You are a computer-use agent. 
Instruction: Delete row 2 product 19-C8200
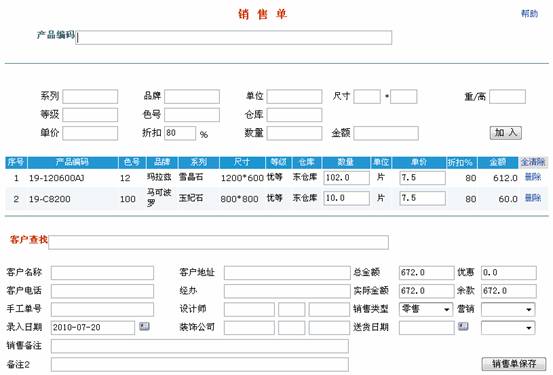tap(533, 198)
